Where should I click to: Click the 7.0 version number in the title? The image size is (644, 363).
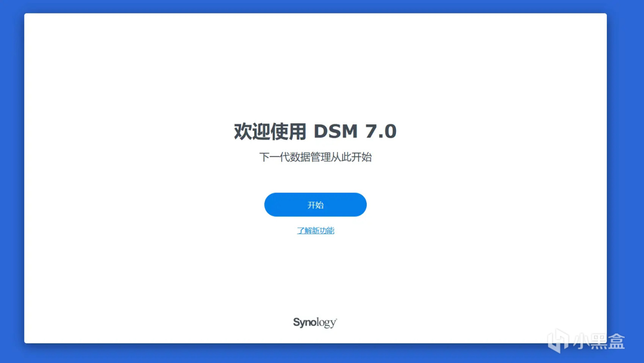[x=380, y=131]
